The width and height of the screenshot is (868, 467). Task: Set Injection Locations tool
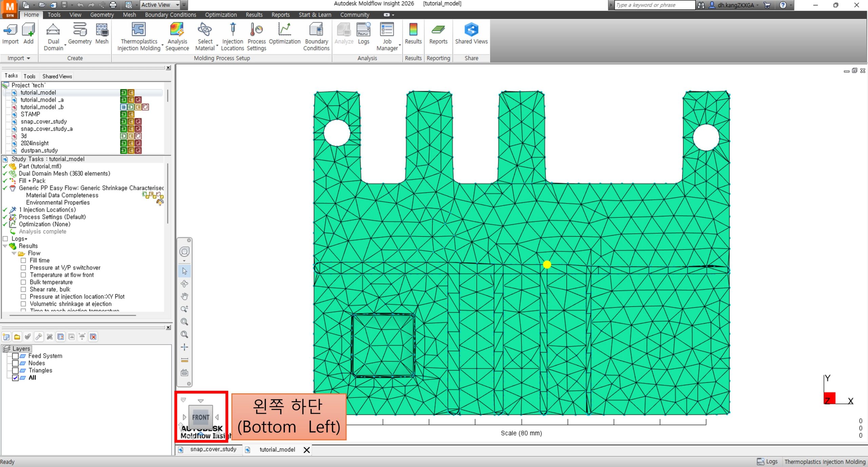[x=233, y=37]
